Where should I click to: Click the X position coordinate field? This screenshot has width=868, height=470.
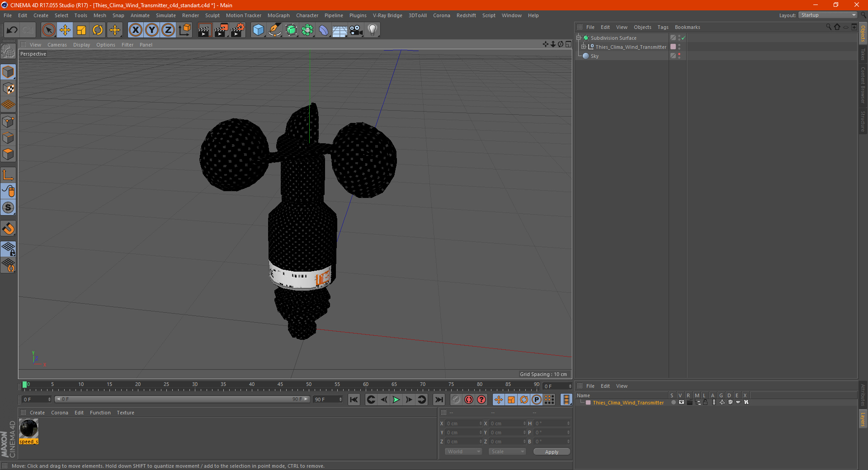pyautogui.click(x=463, y=423)
